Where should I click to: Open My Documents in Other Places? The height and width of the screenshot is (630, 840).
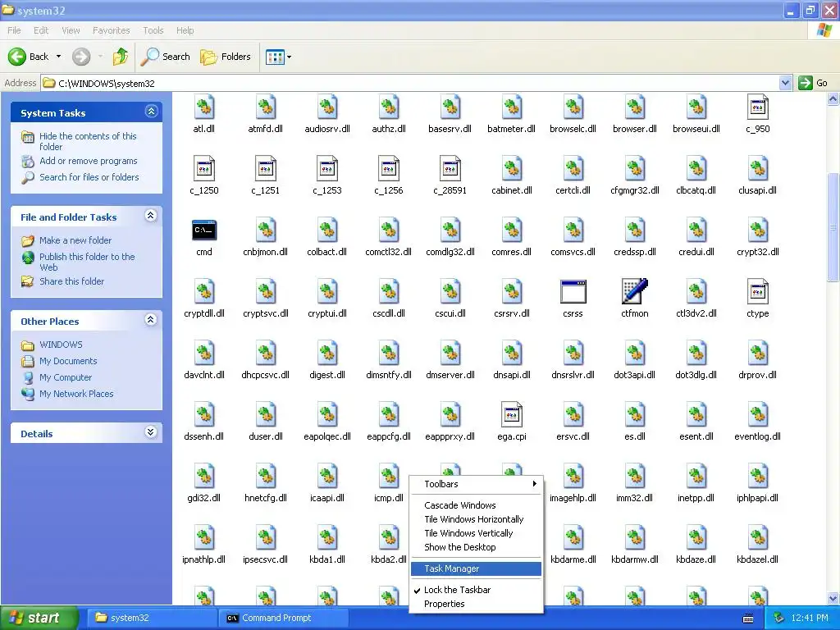pos(68,361)
